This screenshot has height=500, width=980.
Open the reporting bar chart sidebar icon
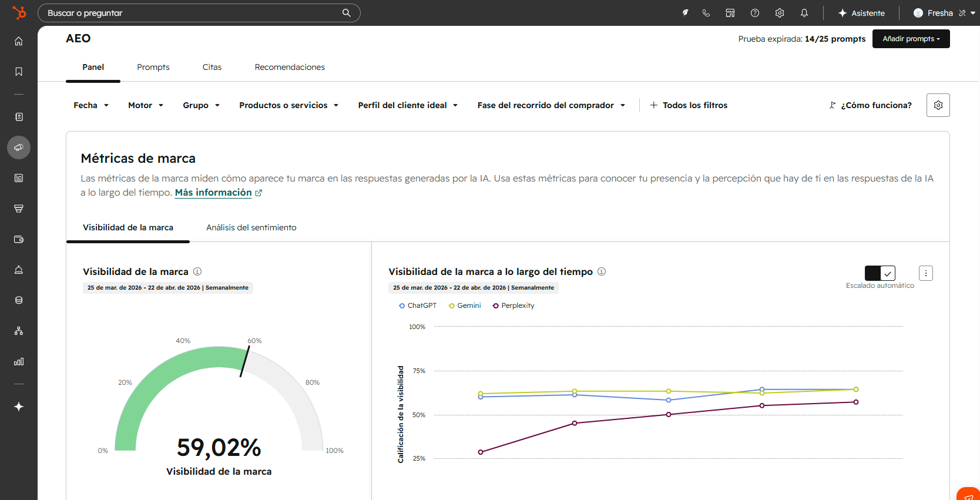pyautogui.click(x=19, y=361)
